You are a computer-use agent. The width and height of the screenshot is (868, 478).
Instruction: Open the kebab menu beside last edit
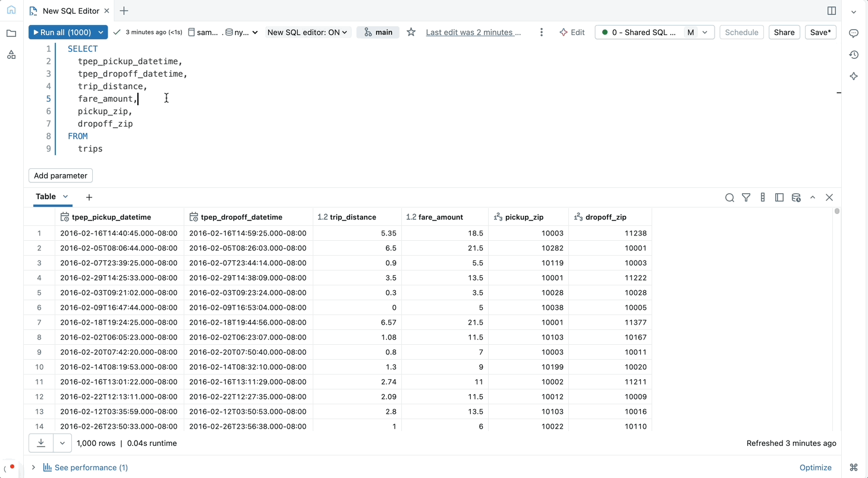pyautogui.click(x=541, y=32)
